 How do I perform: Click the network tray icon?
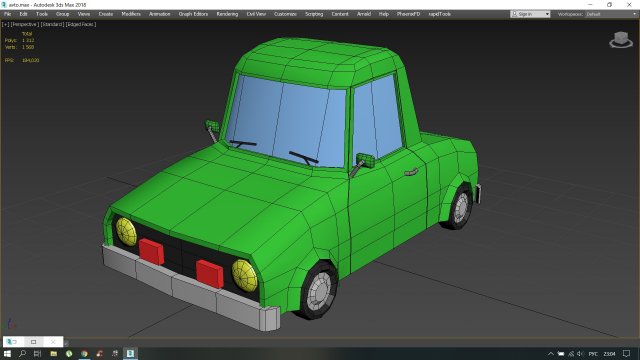coord(571,354)
